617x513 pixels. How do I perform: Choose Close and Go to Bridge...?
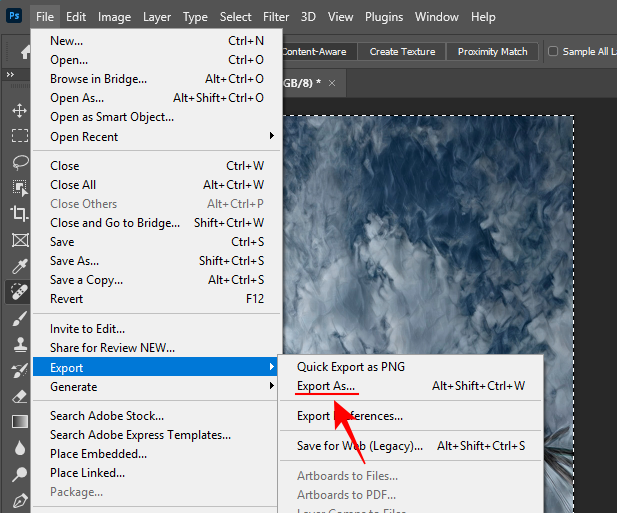point(157,223)
